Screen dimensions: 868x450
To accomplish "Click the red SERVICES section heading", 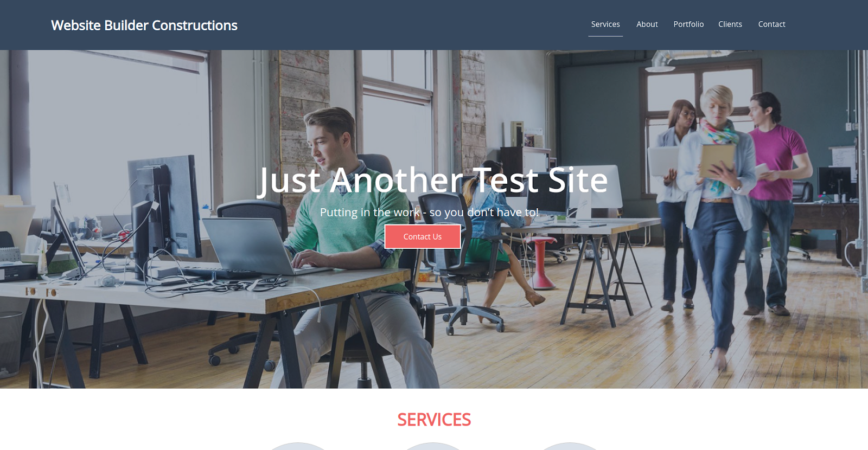I will pos(434,420).
